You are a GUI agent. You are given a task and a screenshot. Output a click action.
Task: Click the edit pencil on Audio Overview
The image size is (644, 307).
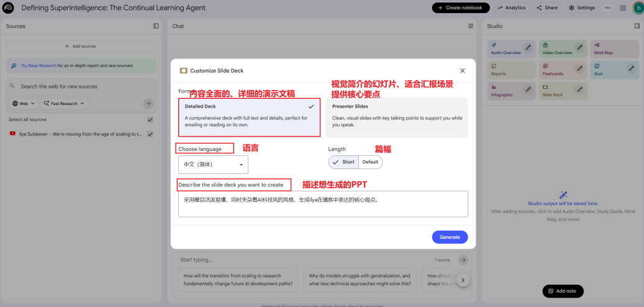point(528,47)
